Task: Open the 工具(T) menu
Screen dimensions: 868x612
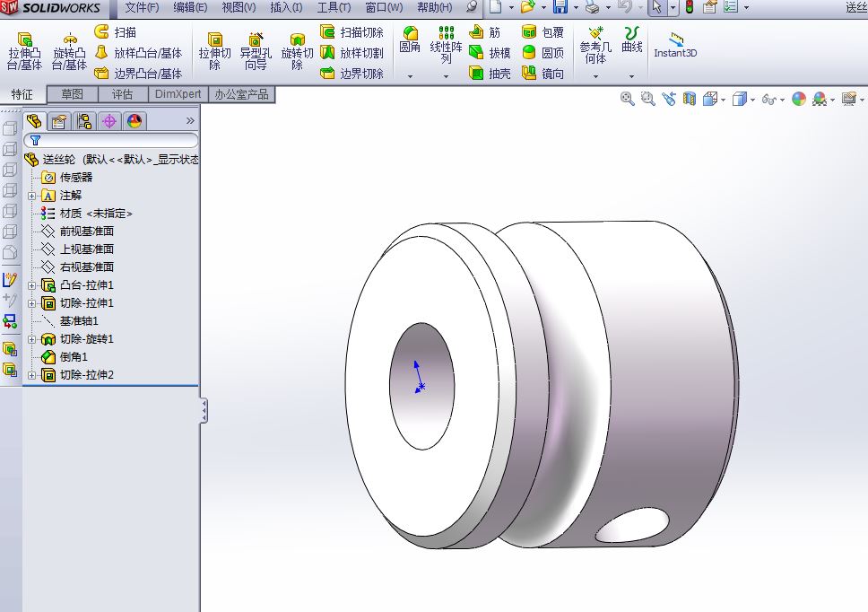Action: (334, 8)
